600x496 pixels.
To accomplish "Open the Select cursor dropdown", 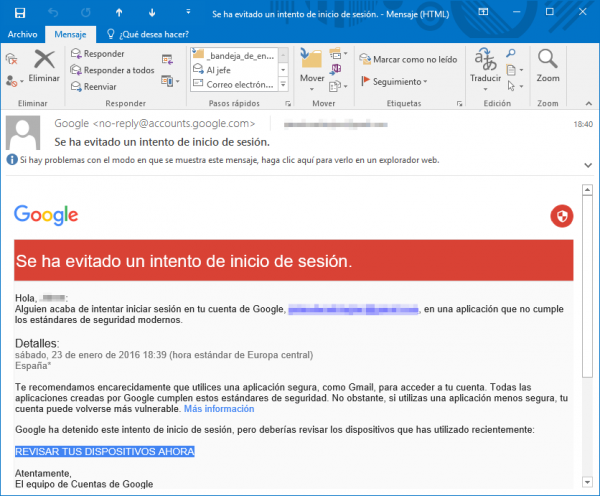I will 515,86.
